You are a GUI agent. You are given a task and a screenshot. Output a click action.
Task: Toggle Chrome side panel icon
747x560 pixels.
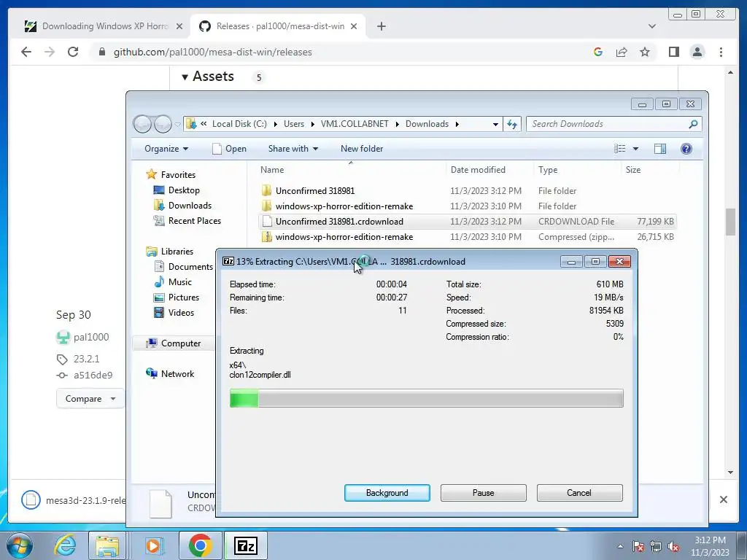[x=673, y=52]
